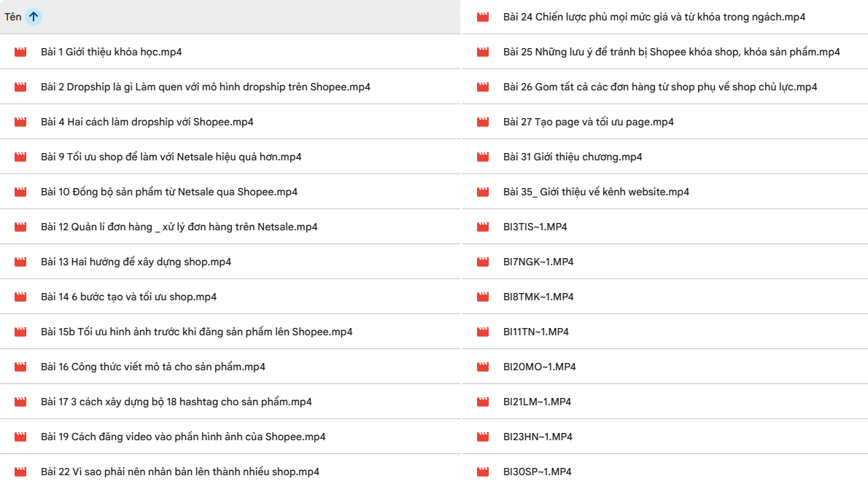The image size is (868, 500).
Task: Click video icon for Bài 16 Công thức
Action: coord(20,367)
